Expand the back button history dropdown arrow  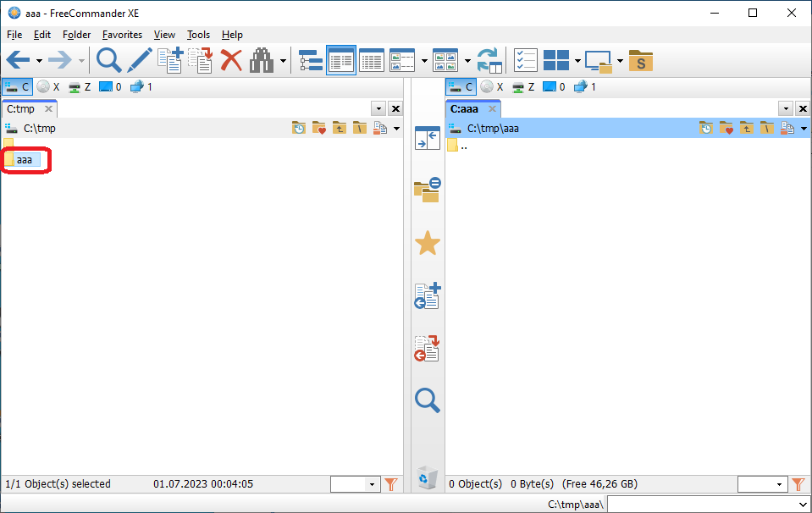coord(39,61)
